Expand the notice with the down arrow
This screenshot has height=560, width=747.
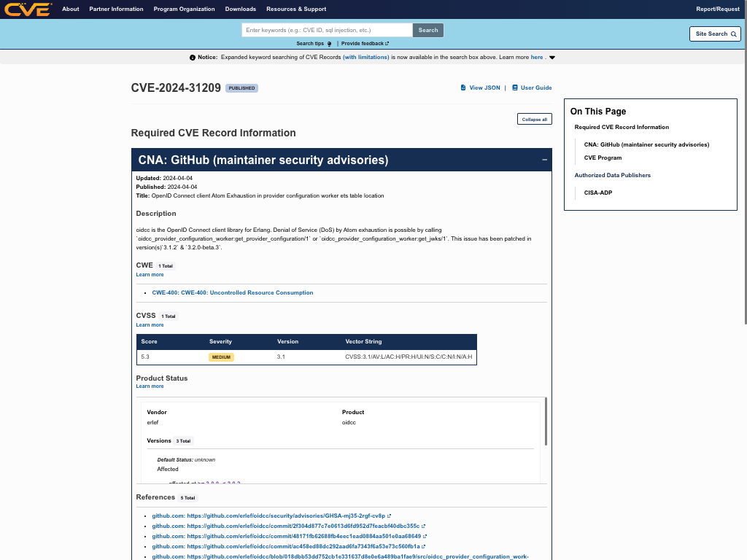(552, 58)
